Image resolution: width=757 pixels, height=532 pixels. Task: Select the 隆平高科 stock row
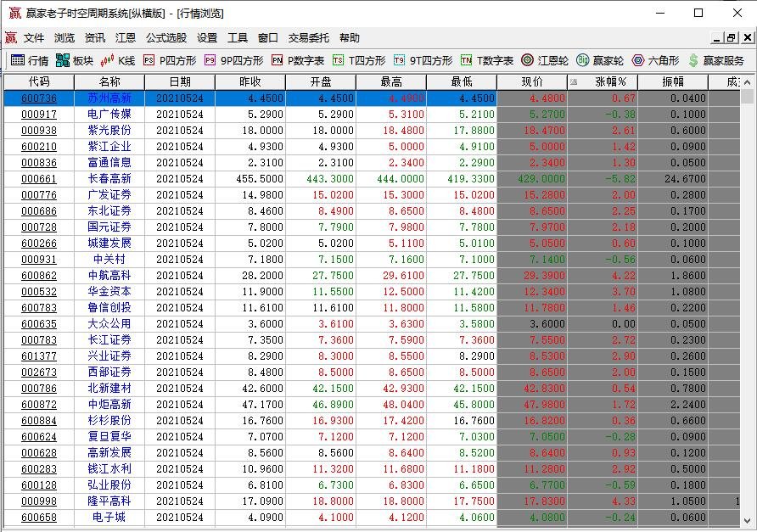(x=109, y=501)
